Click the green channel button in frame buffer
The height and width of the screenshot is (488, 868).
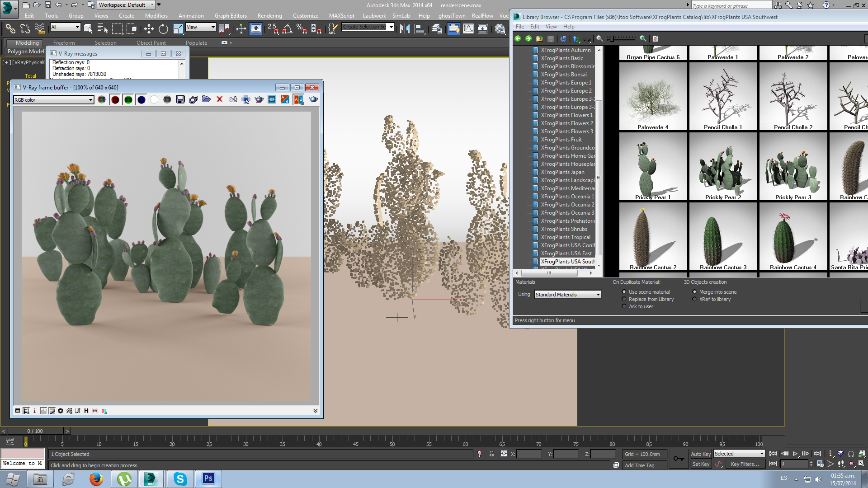tap(128, 100)
